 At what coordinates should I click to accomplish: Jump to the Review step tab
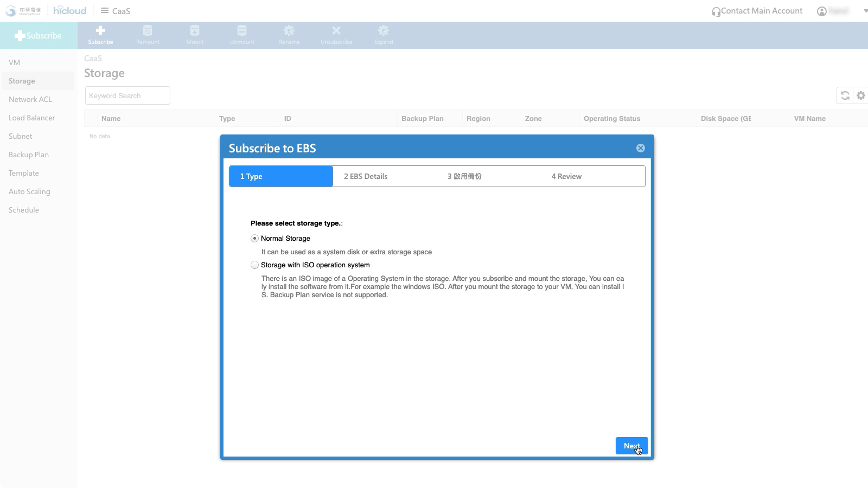[x=566, y=176]
